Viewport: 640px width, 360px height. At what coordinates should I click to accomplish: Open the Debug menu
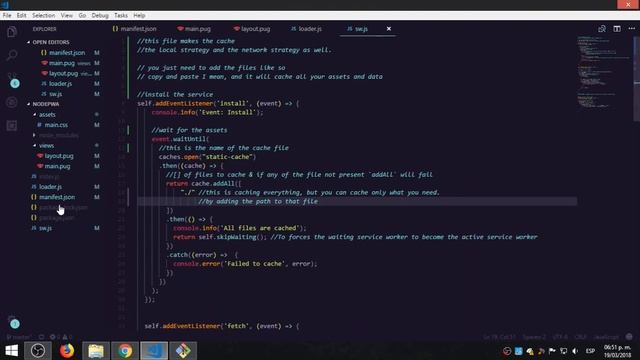(x=100, y=16)
